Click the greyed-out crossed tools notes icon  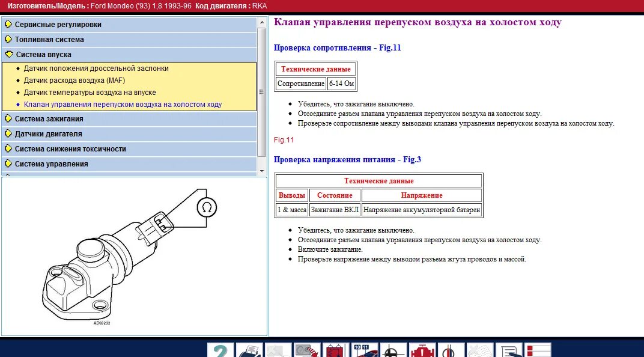click(480, 350)
